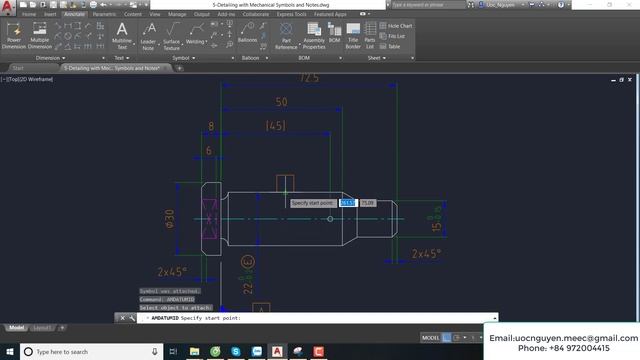Viewport: 640px width, 360px height.
Task: Click the Task View taskbar icon
Action: tap(173, 351)
